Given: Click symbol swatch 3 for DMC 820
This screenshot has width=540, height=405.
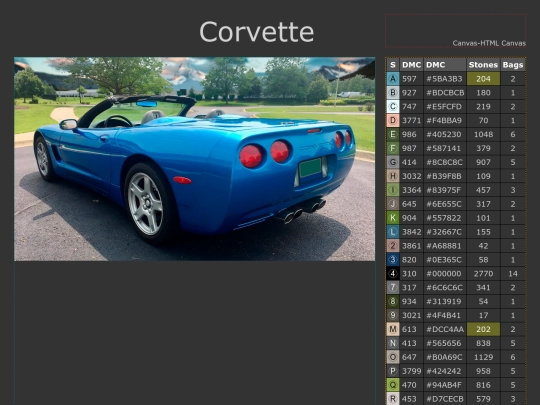Looking at the screenshot, I should pos(393,260).
